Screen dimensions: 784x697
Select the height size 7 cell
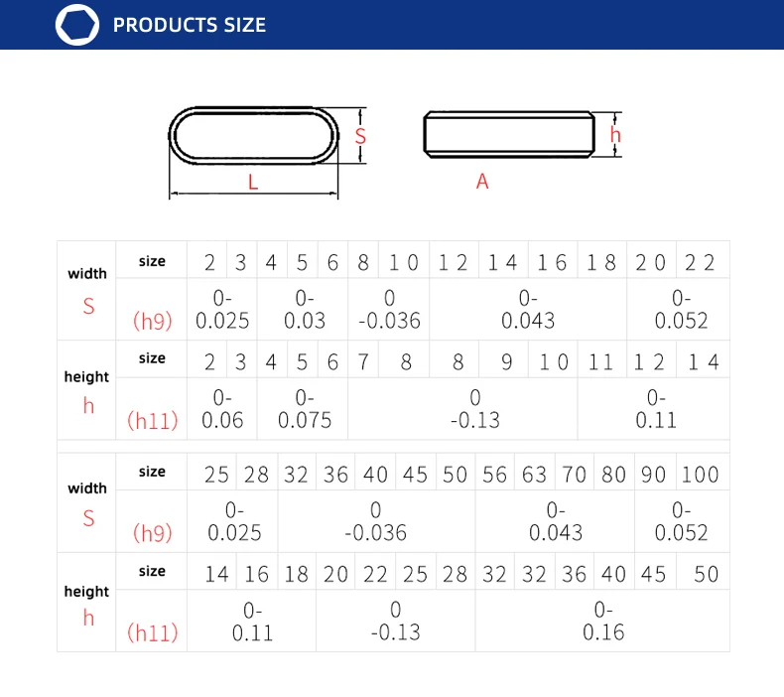click(x=363, y=359)
